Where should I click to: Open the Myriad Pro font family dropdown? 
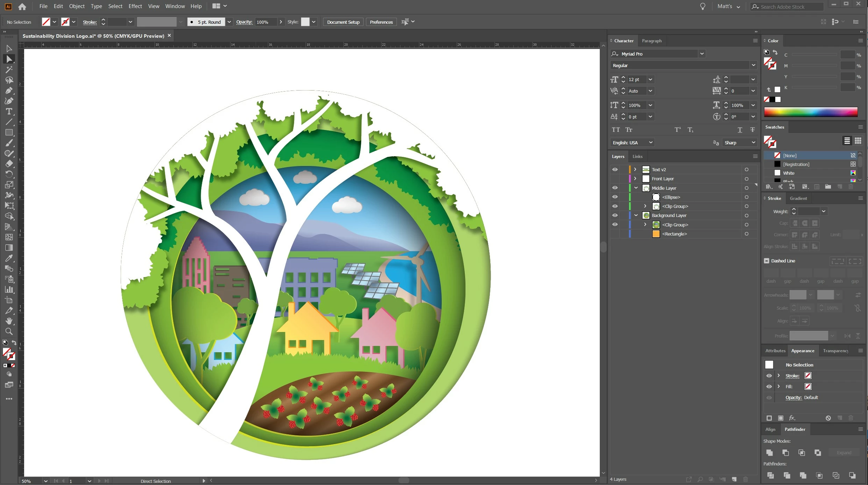702,54
